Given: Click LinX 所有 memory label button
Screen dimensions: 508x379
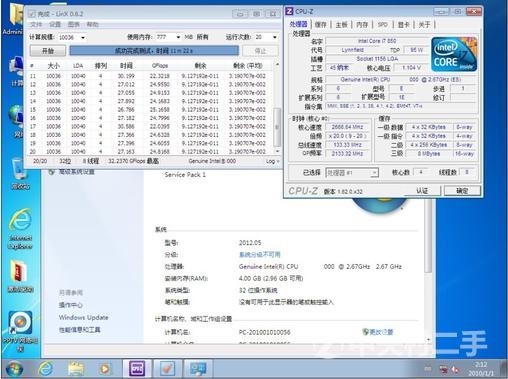Looking at the screenshot, I should coord(202,37).
